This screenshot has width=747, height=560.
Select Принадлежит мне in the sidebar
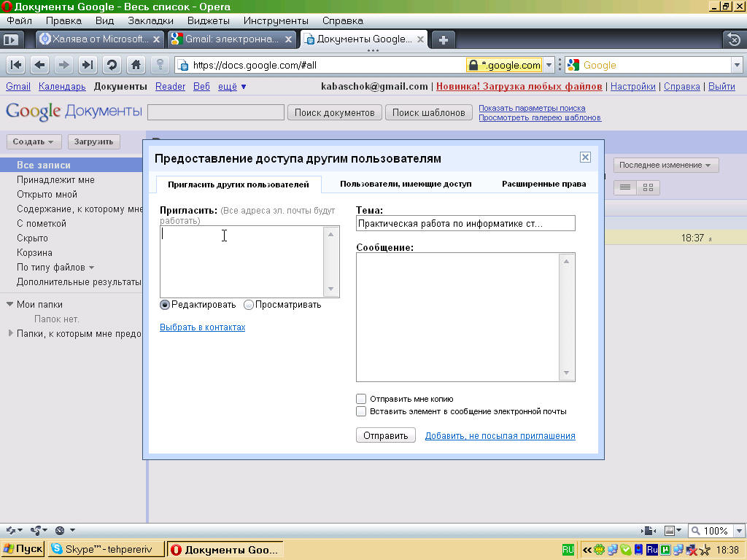click(x=55, y=180)
